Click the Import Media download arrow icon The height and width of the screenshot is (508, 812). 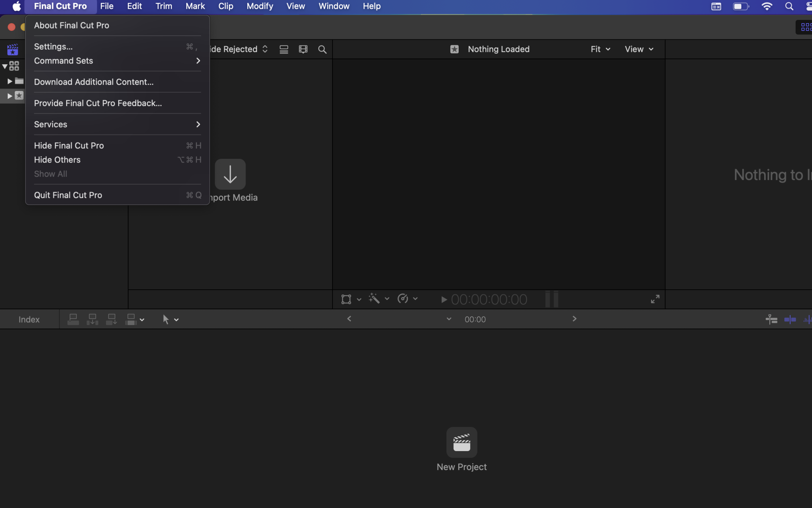point(230,174)
